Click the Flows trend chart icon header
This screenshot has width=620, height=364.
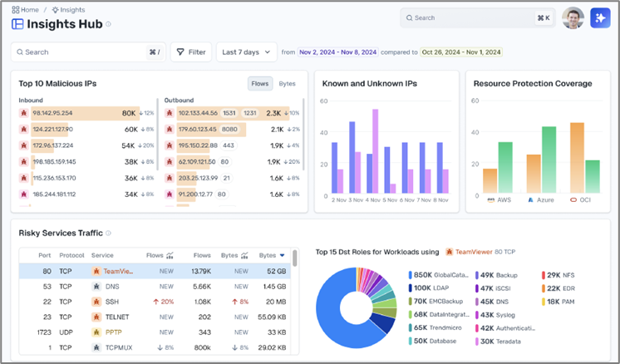(x=170, y=256)
